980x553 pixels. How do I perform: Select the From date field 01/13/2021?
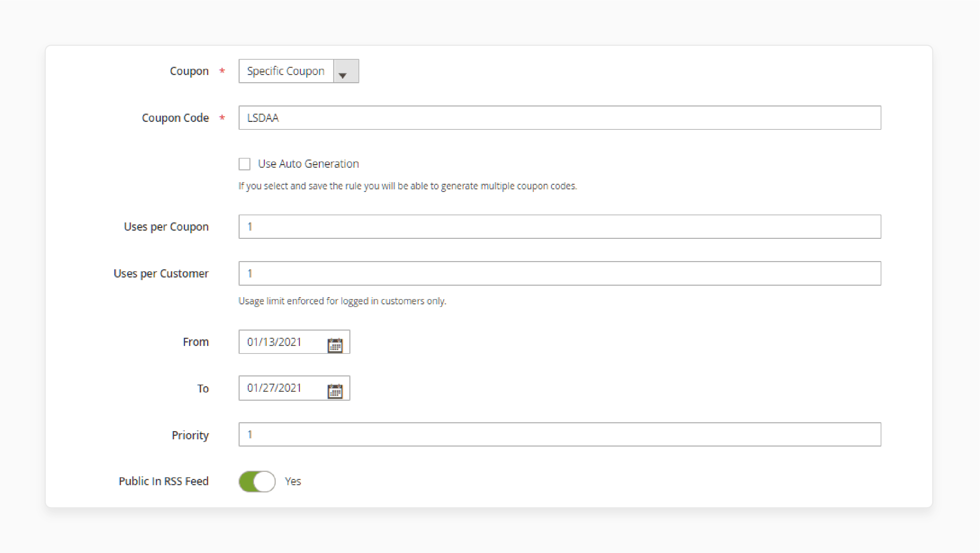coord(294,342)
